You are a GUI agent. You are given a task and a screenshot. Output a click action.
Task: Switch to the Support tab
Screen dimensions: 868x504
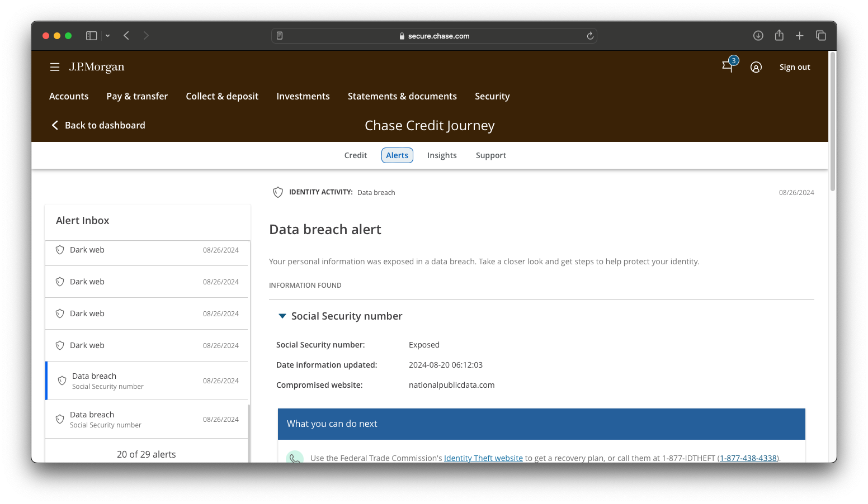pos(491,155)
